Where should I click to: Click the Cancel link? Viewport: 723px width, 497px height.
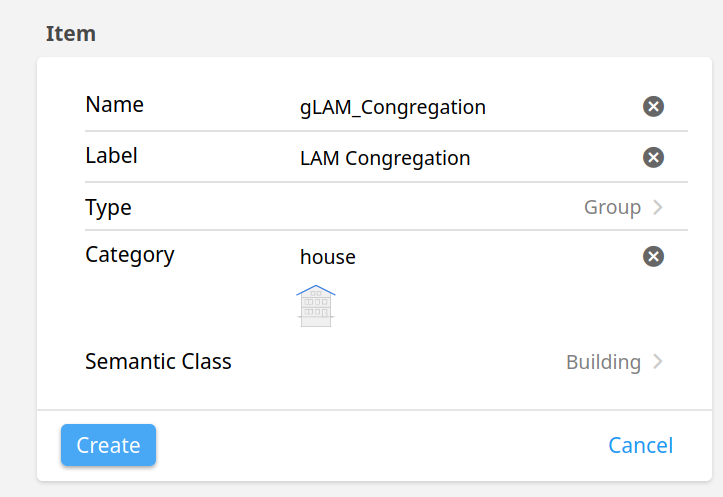(x=640, y=445)
